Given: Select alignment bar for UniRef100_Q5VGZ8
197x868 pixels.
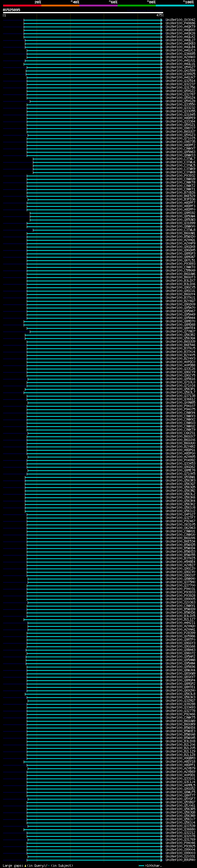Looking at the screenshot, I should (96, 101).
